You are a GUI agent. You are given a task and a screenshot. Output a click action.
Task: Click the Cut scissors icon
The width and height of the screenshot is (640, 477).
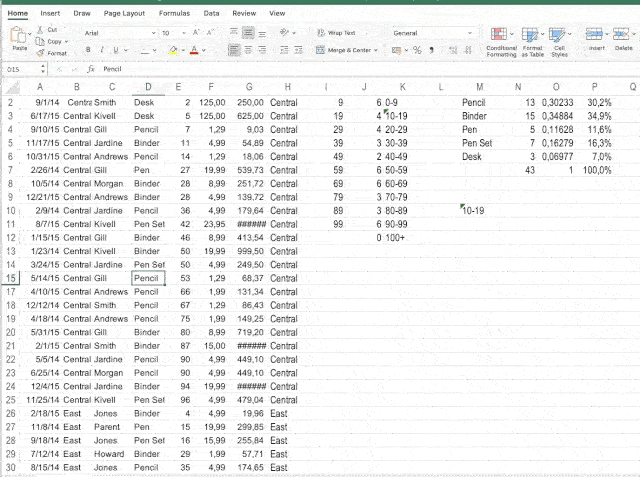point(40,29)
